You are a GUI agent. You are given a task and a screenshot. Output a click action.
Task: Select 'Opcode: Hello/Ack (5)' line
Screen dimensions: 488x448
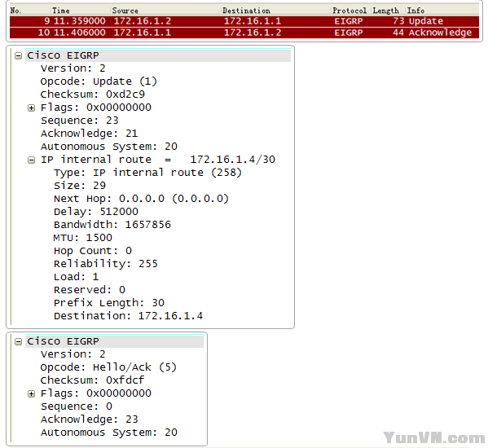(108, 367)
